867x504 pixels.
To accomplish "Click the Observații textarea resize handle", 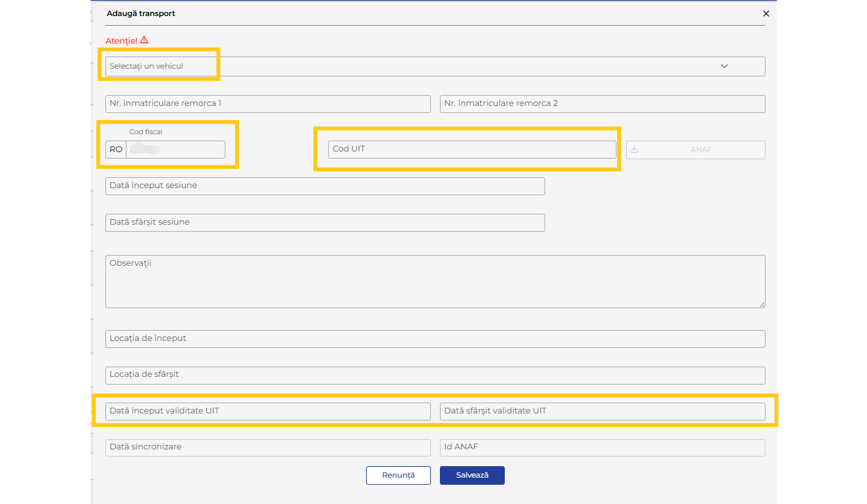I will coord(762,304).
